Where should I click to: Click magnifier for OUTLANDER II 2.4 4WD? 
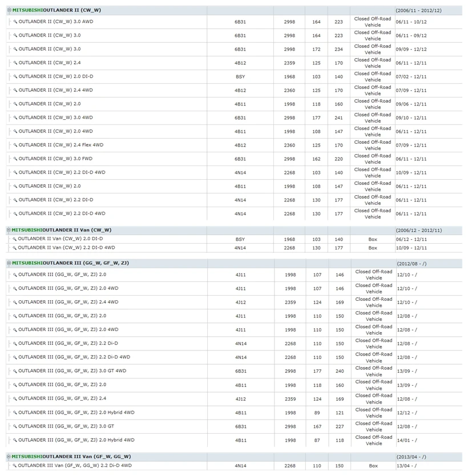click(x=15, y=90)
